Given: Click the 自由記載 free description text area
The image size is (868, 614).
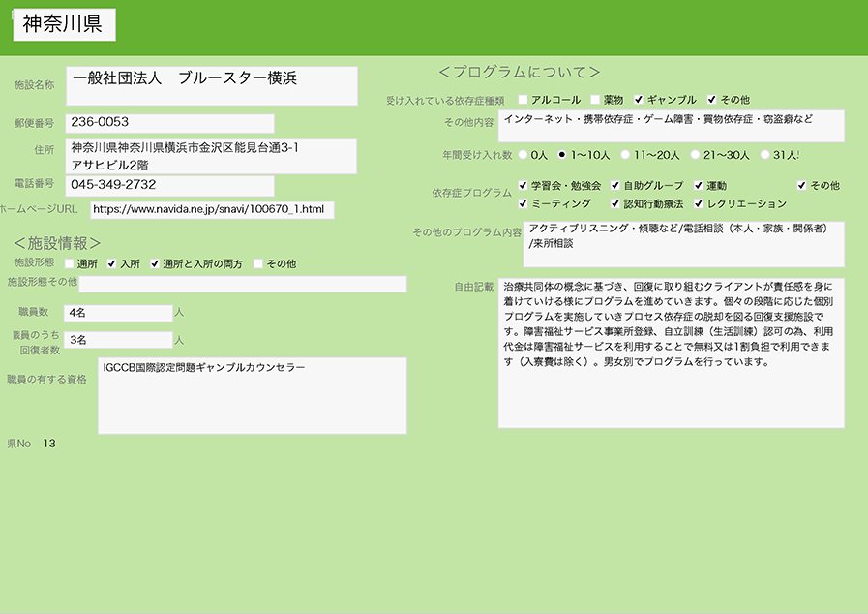Looking at the screenshot, I should pyautogui.click(x=671, y=353).
